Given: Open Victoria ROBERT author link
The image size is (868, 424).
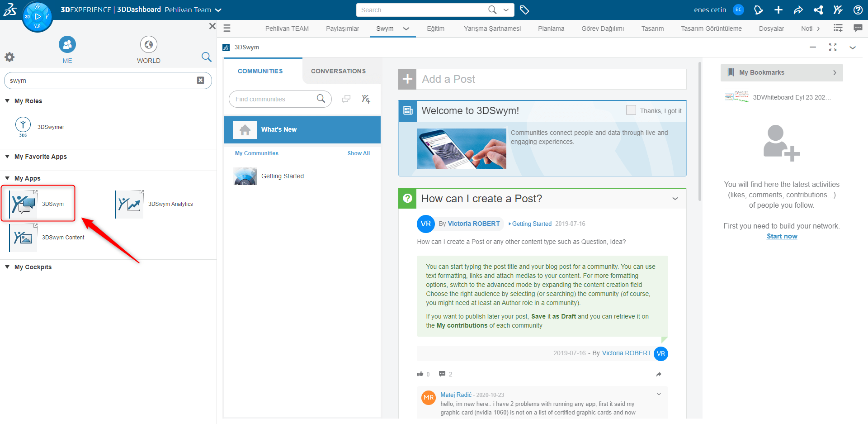Looking at the screenshot, I should 473,224.
